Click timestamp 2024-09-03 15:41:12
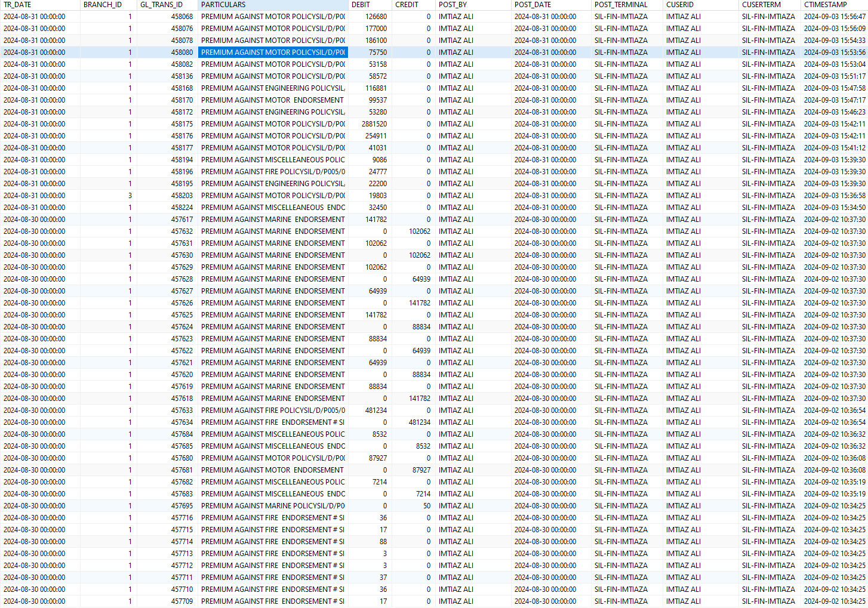The image size is (868, 608). (835, 148)
